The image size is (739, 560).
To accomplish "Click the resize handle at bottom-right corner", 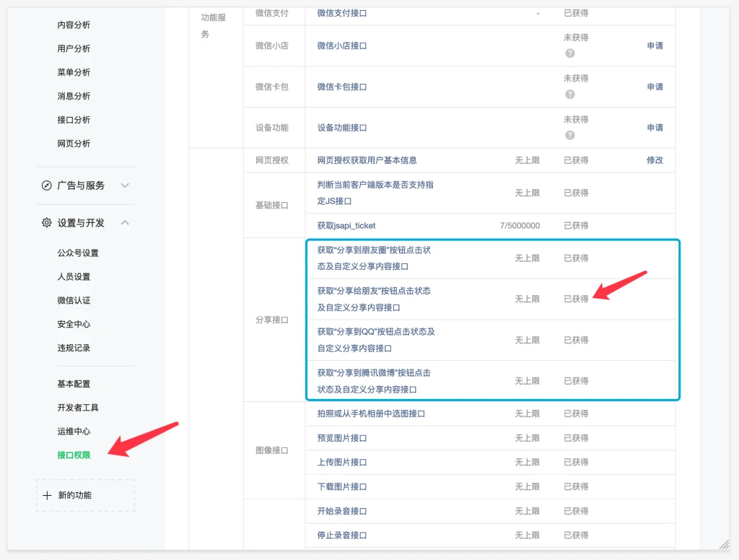I will (724, 544).
